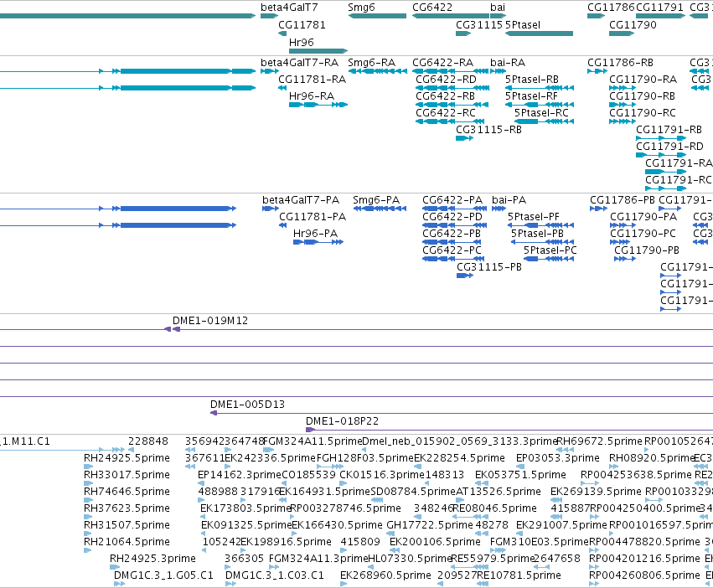The image size is (713, 588).
Task: Select the CG11791-RD transcript label
Action: [669, 147]
